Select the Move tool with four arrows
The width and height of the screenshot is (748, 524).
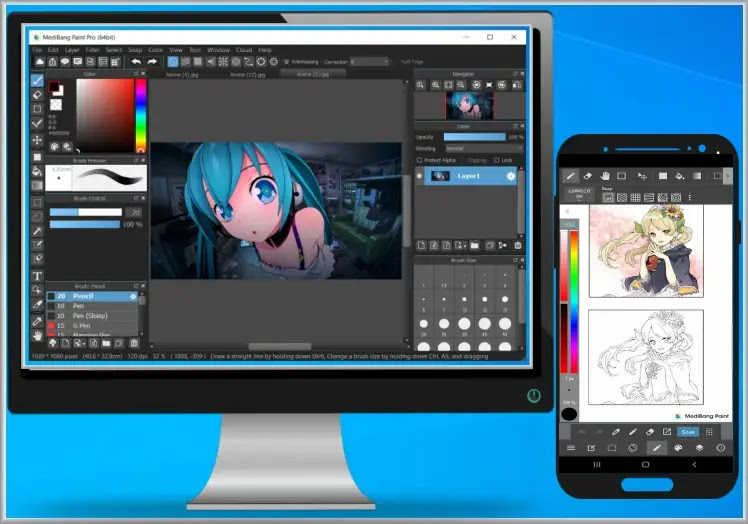click(x=37, y=140)
